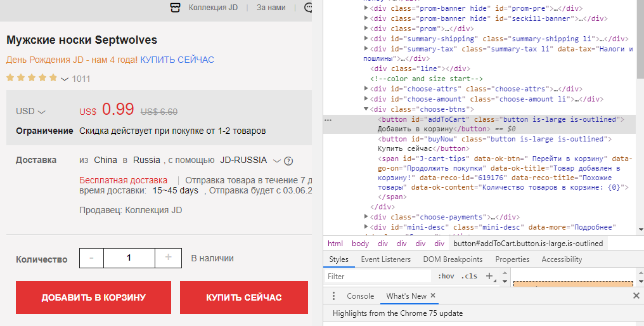The height and width of the screenshot is (326, 644).
Task: Collapse the choose-btns div node
Action: point(366,109)
